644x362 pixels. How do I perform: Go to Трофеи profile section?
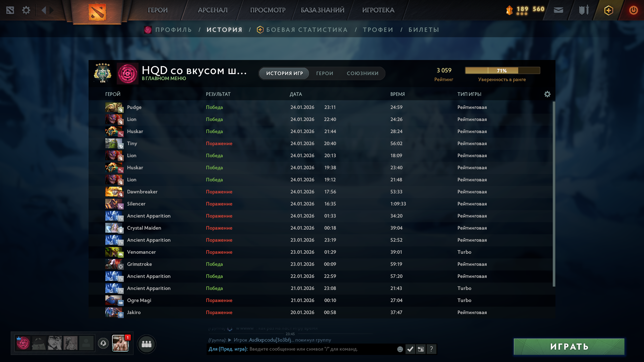[x=378, y=30]
